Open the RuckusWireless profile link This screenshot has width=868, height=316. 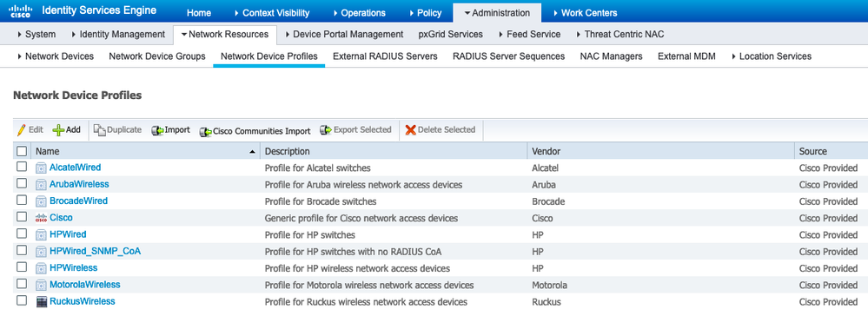pos(83,301)
